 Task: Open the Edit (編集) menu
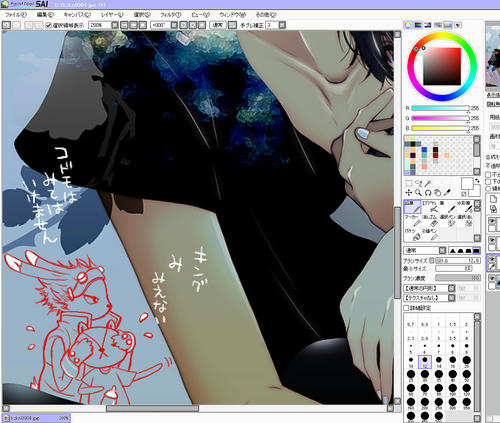coord(45,15)
